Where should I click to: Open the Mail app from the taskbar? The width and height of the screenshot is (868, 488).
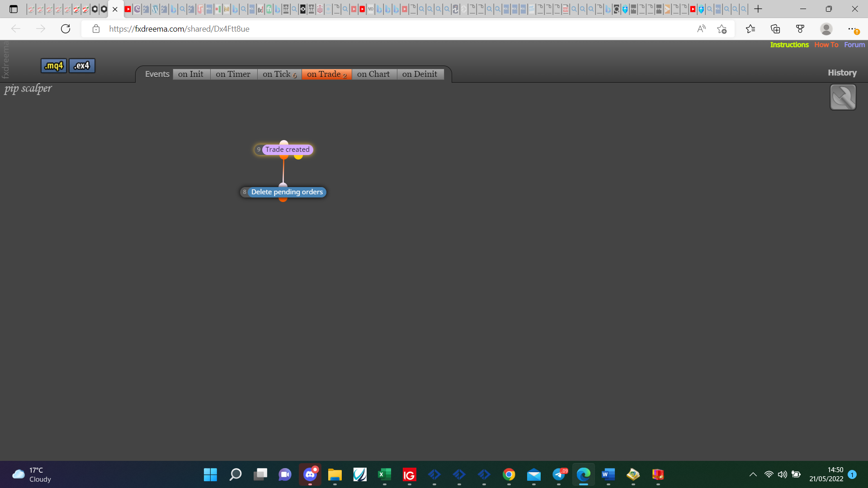534,474
